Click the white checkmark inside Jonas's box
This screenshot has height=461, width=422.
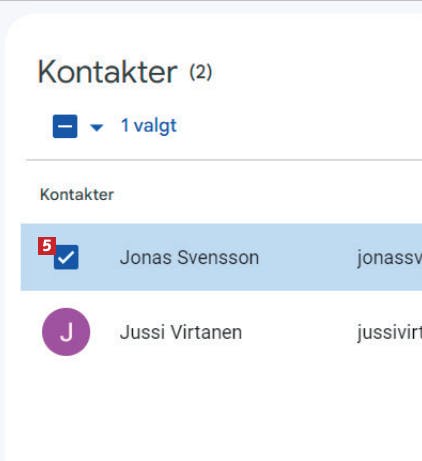pos(66,257)
